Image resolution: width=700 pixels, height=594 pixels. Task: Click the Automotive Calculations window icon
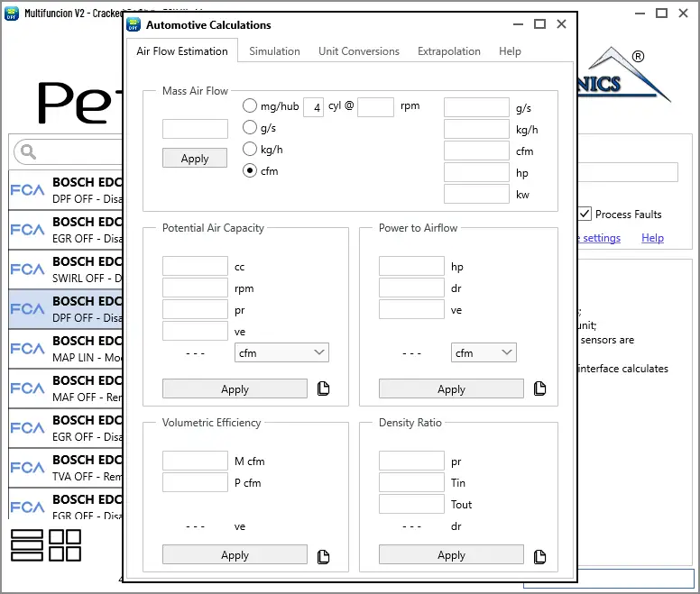(134, 25)
